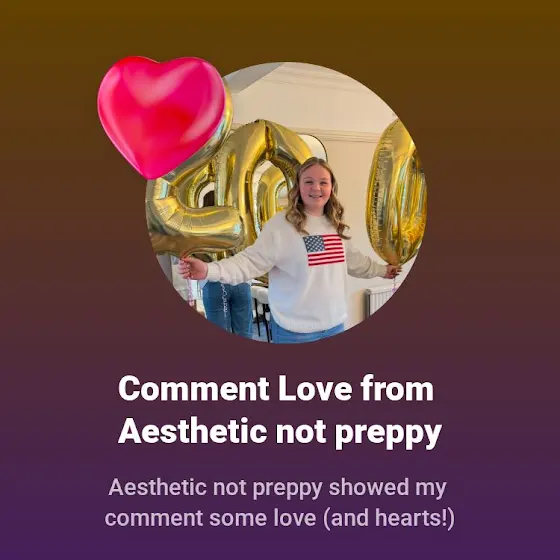Click the gold number 4 balloon
560x560 pixels.
[196, 200]
